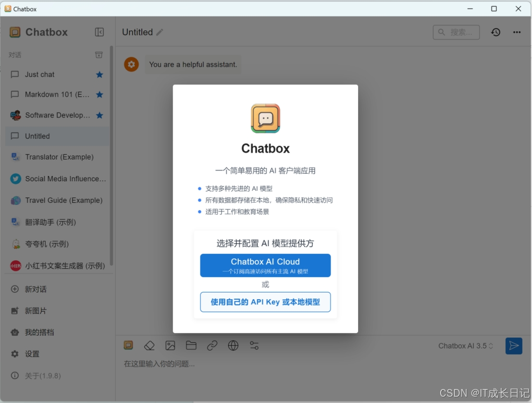532x403 pixels.
Task: Click the Untitled conversation title in header
Action: (x=137, y=32)
